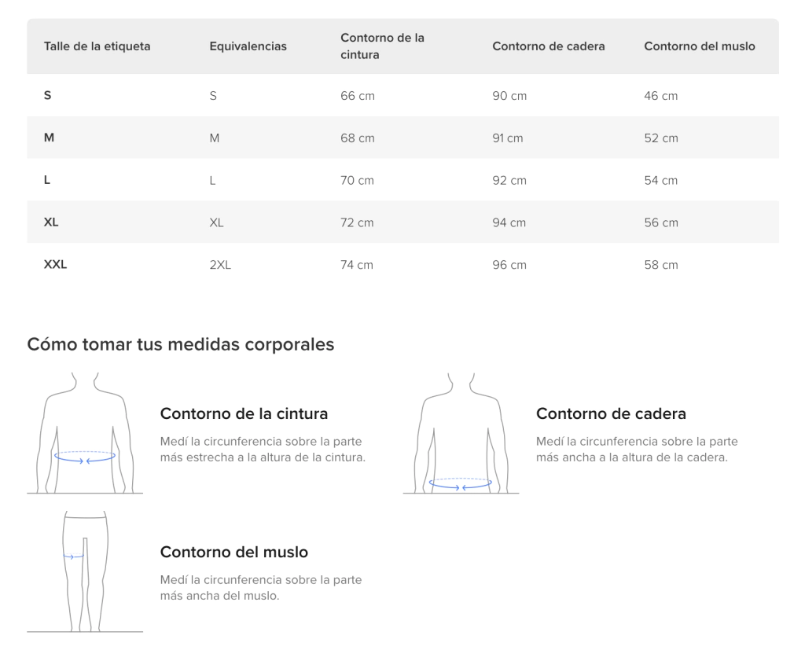Click the waist measurement illustration

pyautogui.click(x=85, y=433)
